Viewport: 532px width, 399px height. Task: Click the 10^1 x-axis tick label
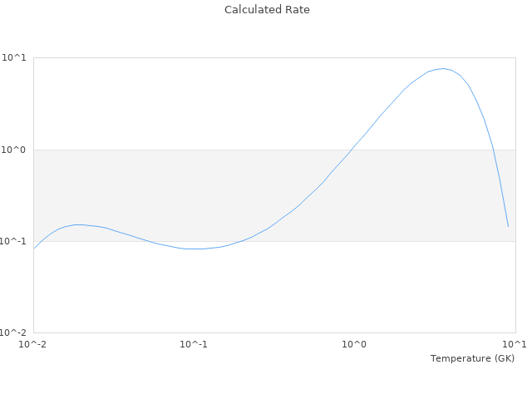515,344
